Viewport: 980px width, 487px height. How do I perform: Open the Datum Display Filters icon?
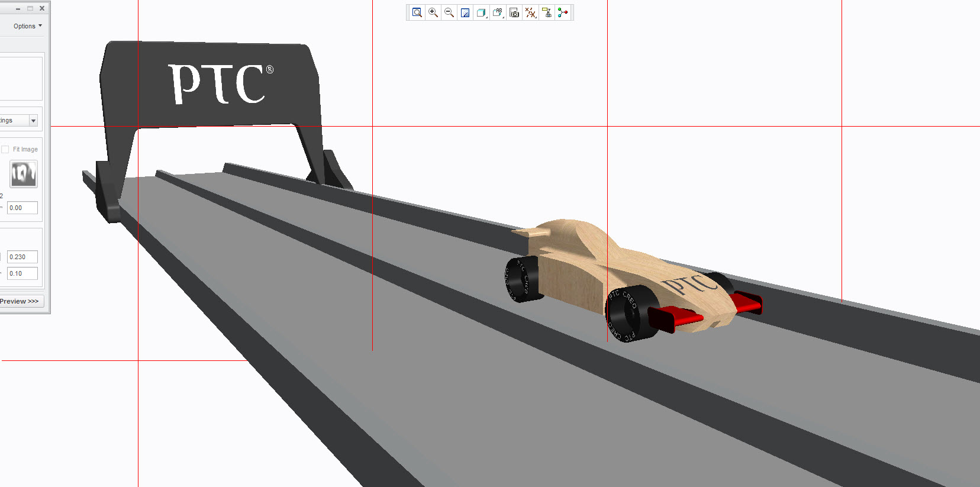click(x=531, y=12)
